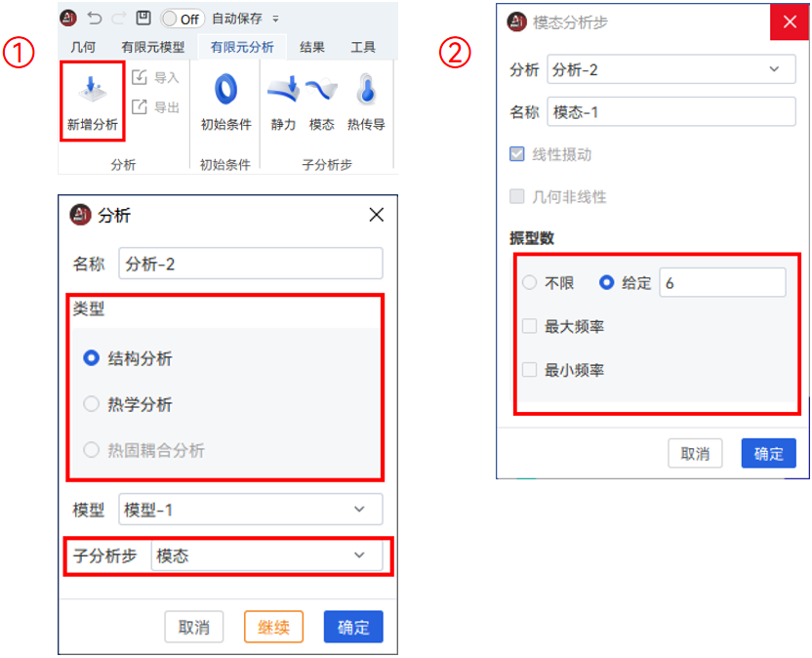Confirm with the 确定 button in 模态分析步
This screenshot has width=812, height=658.
click(x=768, y=453)
